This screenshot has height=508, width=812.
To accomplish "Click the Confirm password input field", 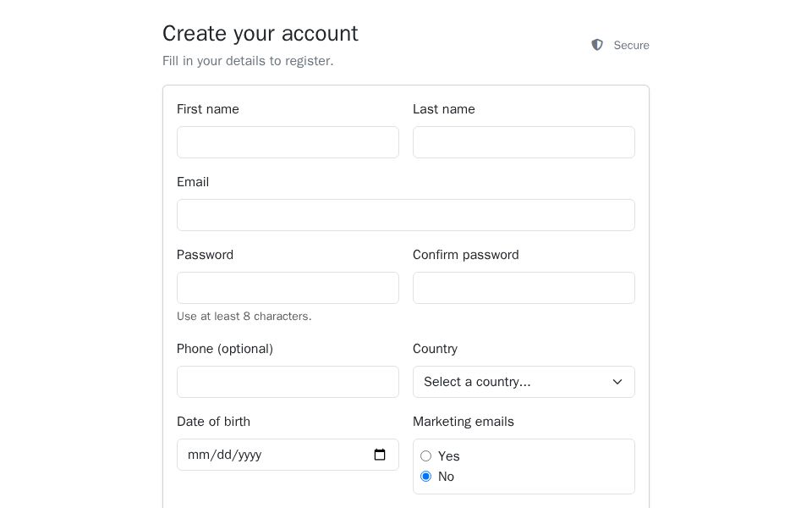I will [524, 288].
